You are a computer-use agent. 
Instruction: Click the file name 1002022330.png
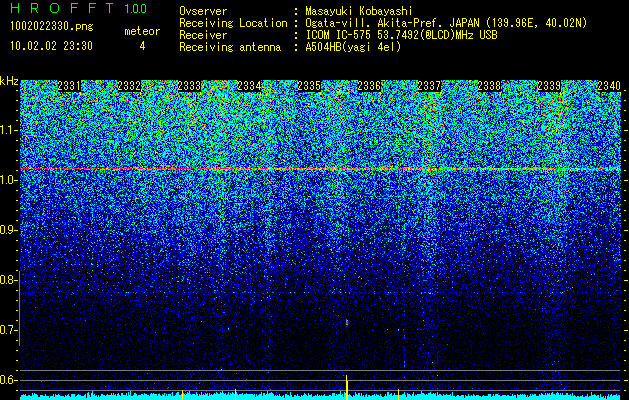pyautogui.click(x=51, y=26)
